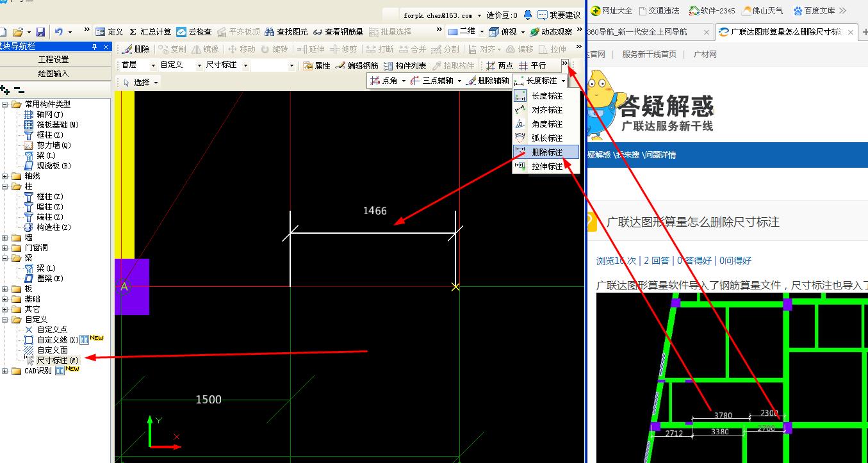Activate 动态观察 dynamic orbit tool

click(551, 31)
